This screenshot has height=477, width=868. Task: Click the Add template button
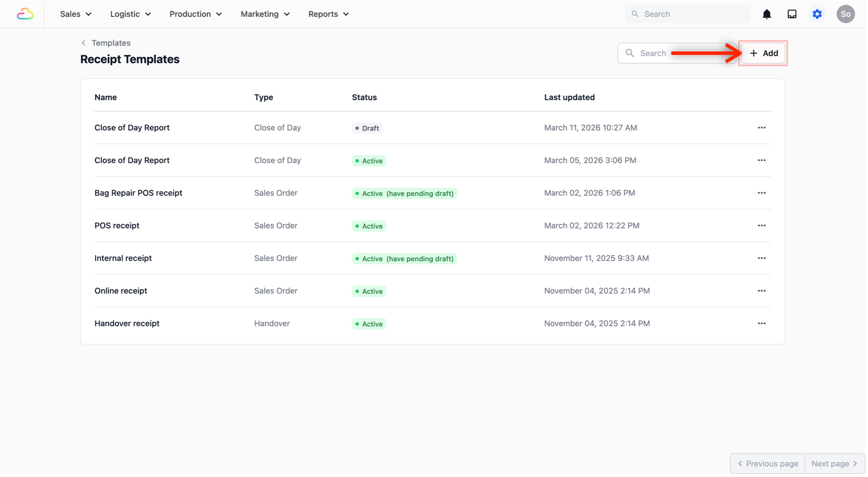point(763,53)
